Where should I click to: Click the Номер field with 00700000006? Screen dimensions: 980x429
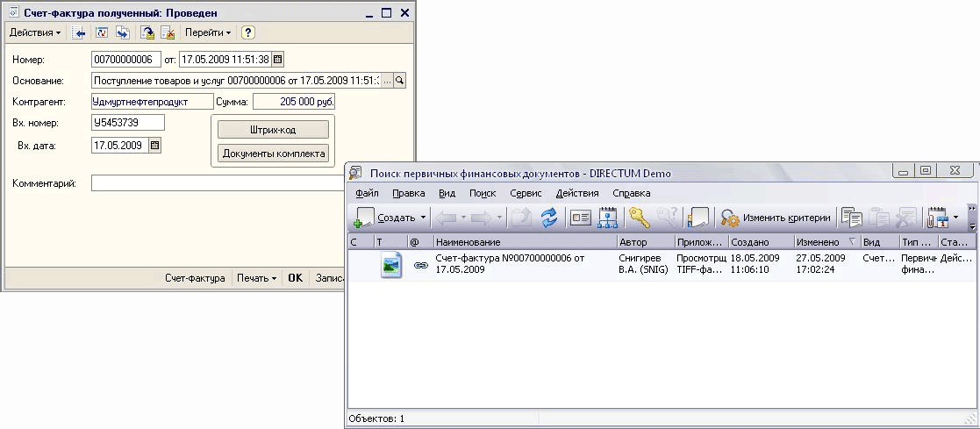click(126, 60)
